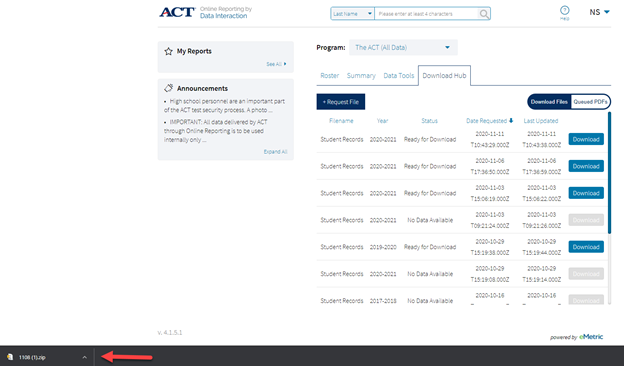Click in the search text field
The width and height of the screenshot is (624, 366).
click(x=426, y=14)
